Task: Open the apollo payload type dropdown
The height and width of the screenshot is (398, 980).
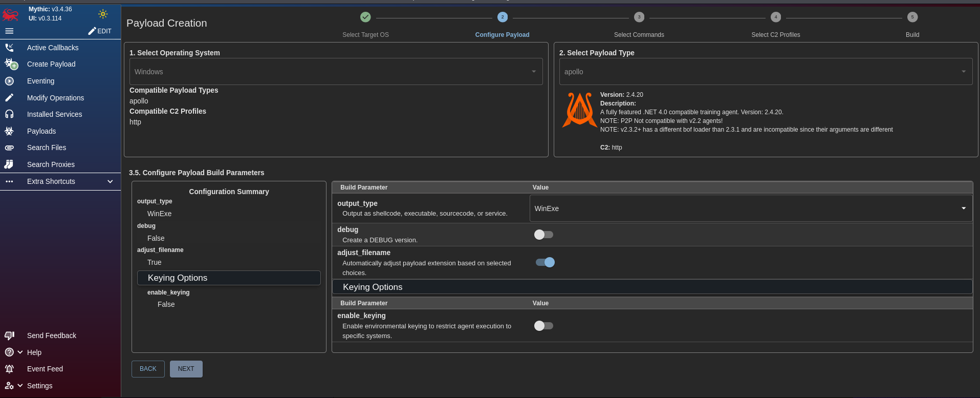Action: (x=766, y=72)
